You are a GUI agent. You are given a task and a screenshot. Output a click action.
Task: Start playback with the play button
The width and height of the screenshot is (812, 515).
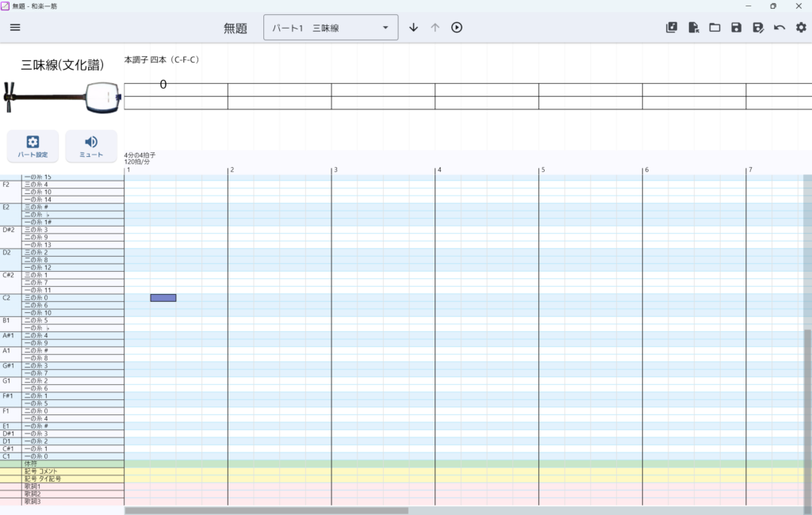point(457,28)
